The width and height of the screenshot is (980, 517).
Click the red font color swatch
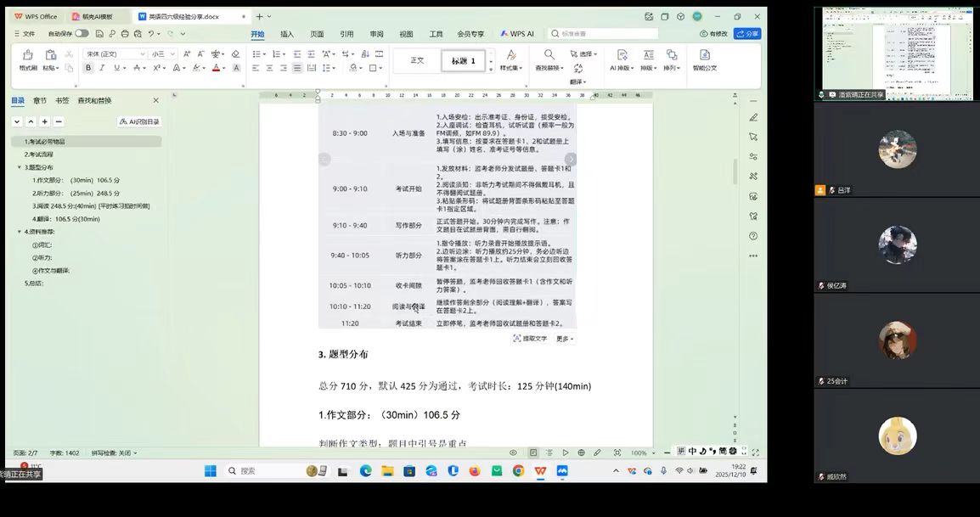point(217,68)
